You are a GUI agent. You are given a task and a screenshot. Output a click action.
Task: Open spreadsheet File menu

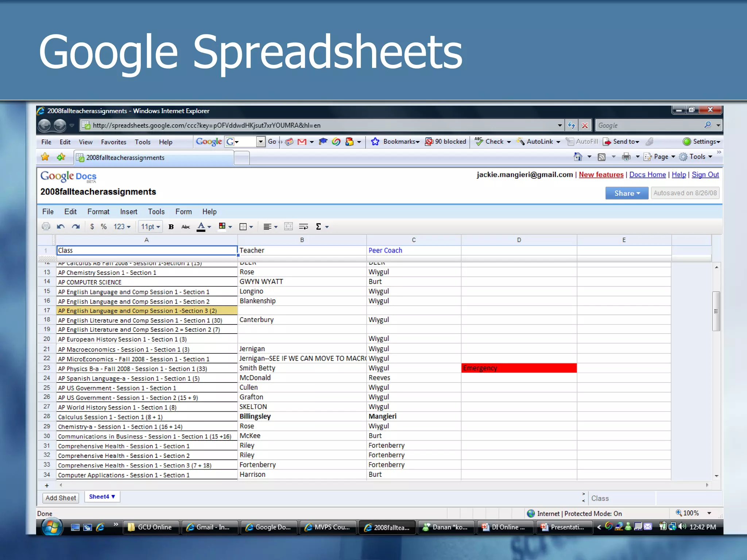coord(48,212)
